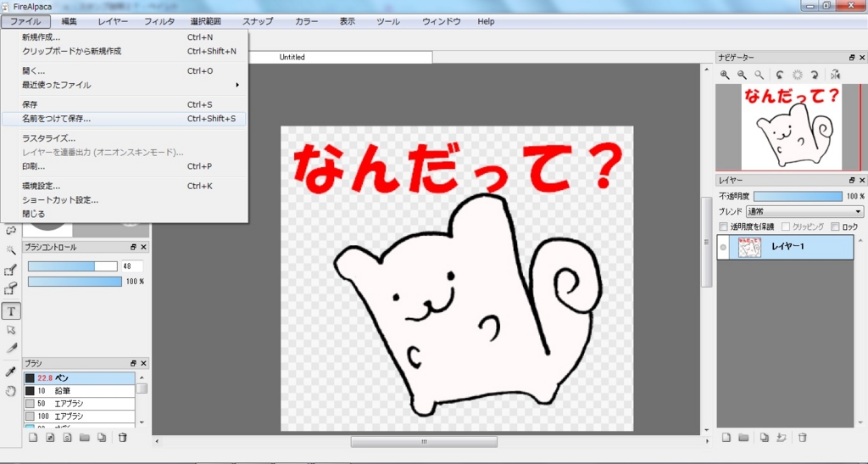Merge layer down with icon
Screen dimensions: 868x464
(x=782, y=438)
